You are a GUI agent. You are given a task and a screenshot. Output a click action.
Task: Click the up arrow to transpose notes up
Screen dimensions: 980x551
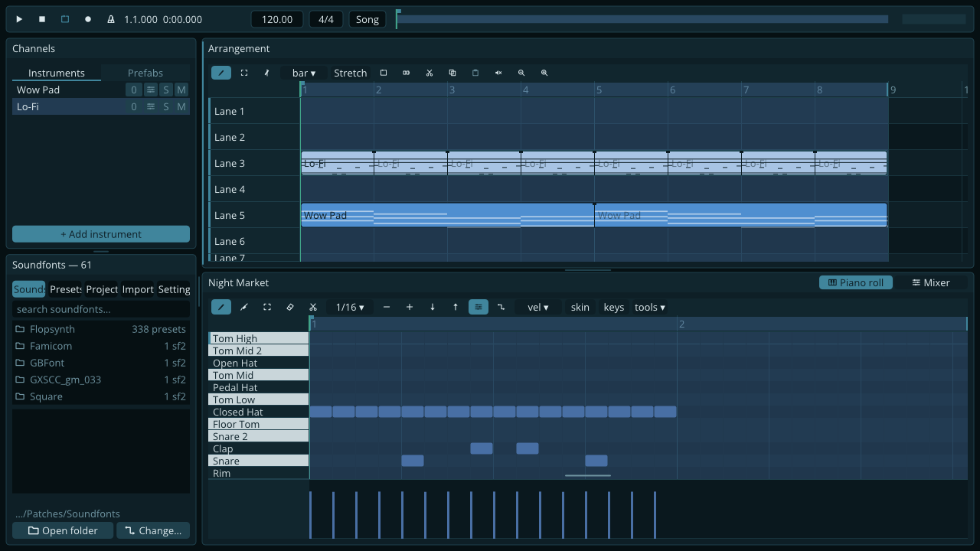456,307
